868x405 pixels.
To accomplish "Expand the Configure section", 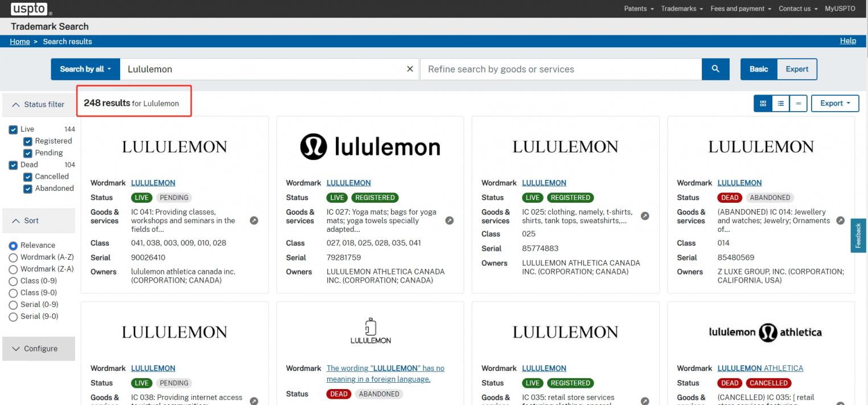I will [39, 349].
